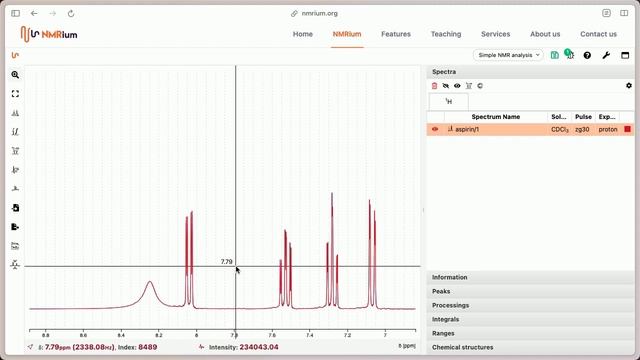Change aspirin/1 spectrum red color swatch
640x360 pixels.
pos(627,129)
